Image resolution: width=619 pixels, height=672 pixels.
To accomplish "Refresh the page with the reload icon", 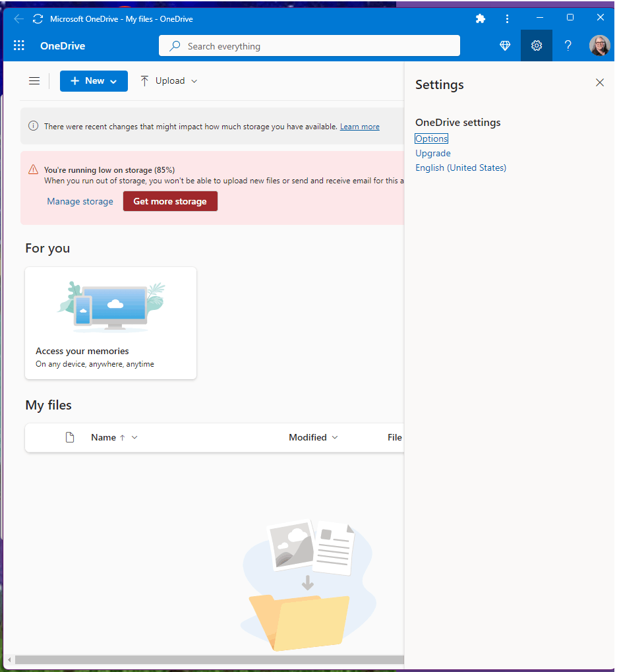I will 38,19.
